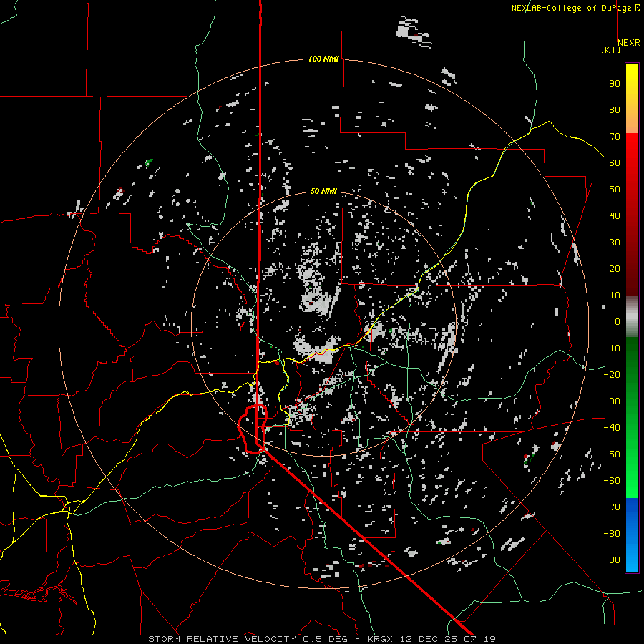Click the 20 value on the velocity scale

(x=615, y=269)
